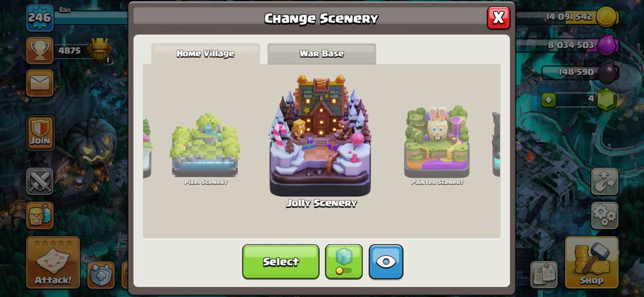Open the barbarian army overview icon
The height and width of the screenshot is (297, 644).
[40, 216]
